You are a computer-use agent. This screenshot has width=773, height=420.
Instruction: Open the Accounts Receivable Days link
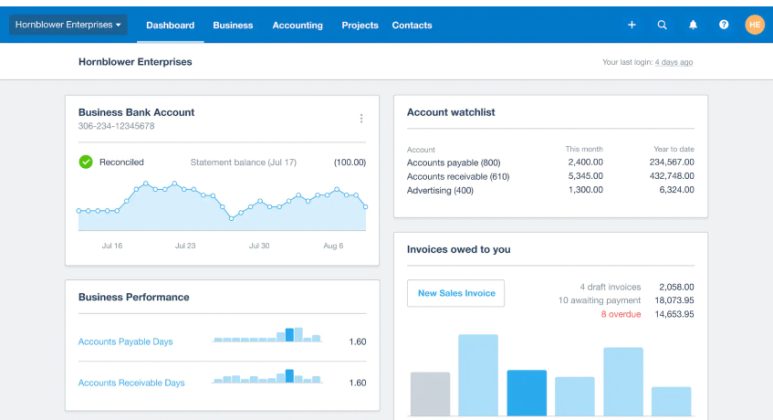pyautogui.click(x=131, y=383)
